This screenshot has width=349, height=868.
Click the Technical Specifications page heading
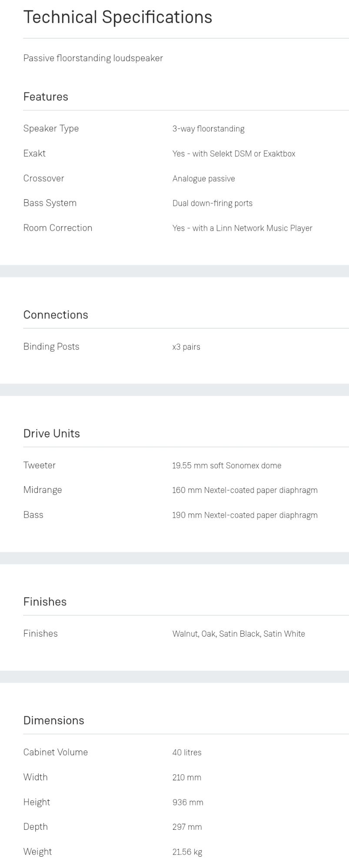pyautogui.click(x=117, y=17)
